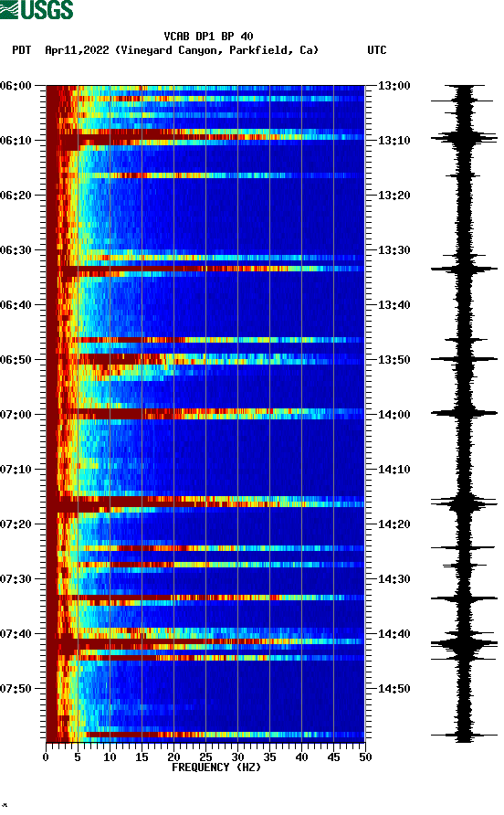Click the 13:00 UTC time label
Image resolution: width=504 pixels, height=815 pixels.
point(394,86)
